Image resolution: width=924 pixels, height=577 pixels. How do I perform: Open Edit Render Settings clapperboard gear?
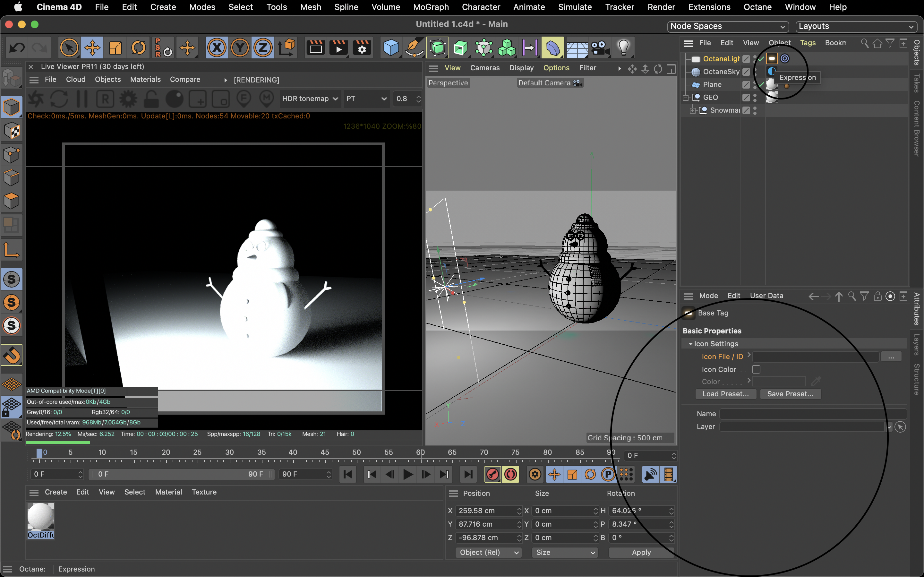point(361,48)
